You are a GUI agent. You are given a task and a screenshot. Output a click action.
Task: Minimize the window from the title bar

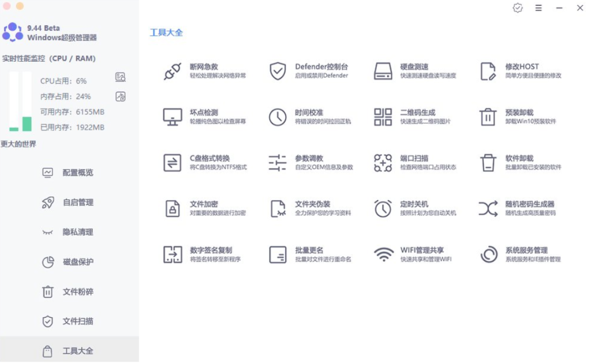[x=559, y=8]
